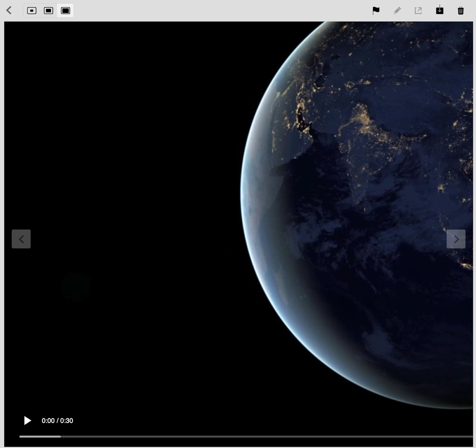Go back using the top-left arrow
Screen dimensions: 476x448
[9, 10]
